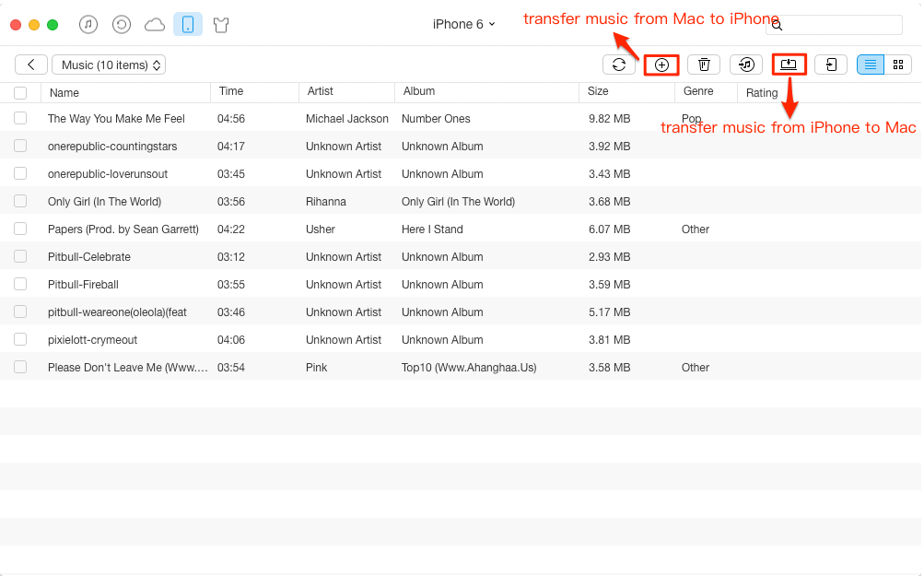Select song Pitbull-Celebrate

(89, 257)
